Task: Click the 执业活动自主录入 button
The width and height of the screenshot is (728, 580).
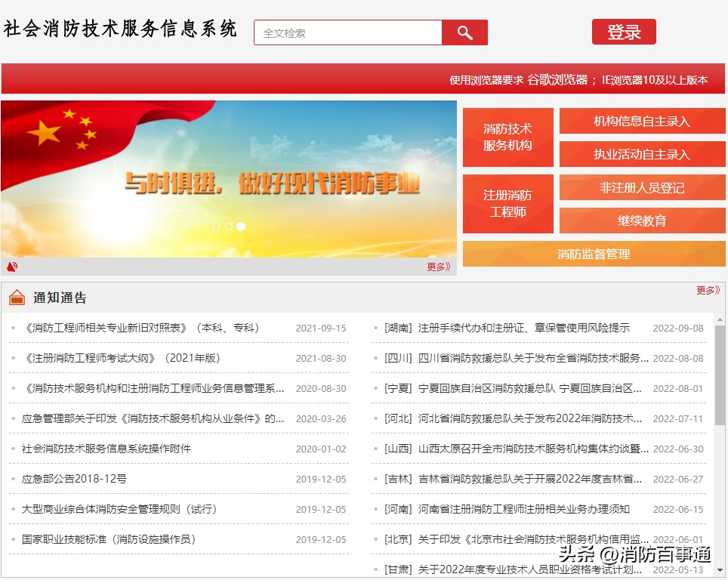Action: click(641, 153)
